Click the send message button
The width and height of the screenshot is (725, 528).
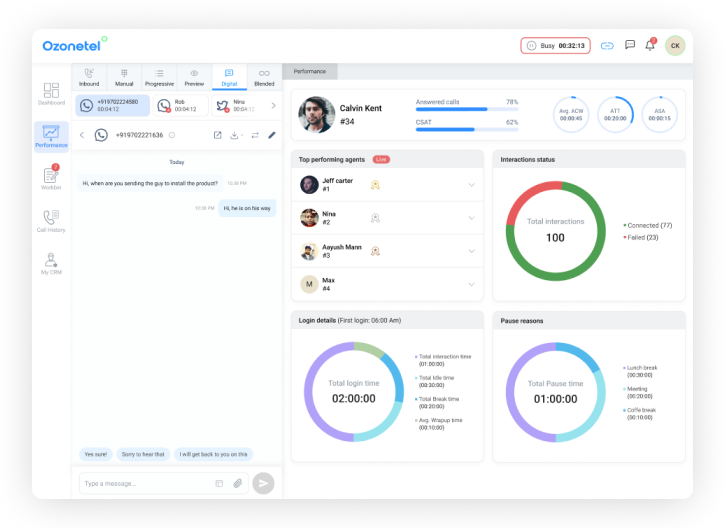pyautogui.click(x=262, y=483)
